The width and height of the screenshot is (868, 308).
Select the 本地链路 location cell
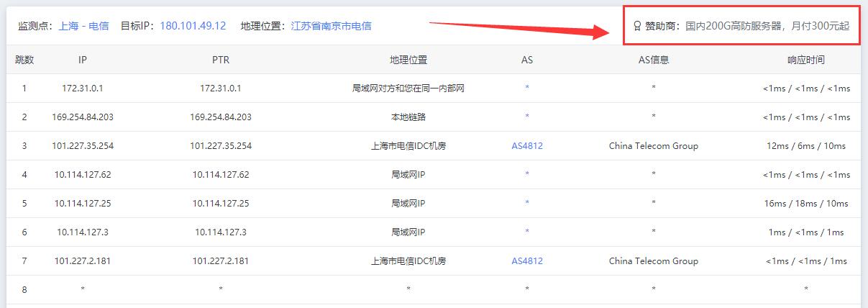(x=408, y=117)
